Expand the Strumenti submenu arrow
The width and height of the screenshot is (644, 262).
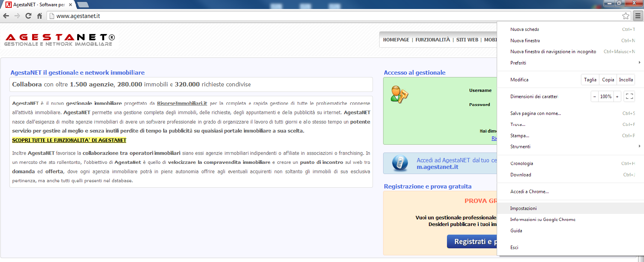click(x=639, y=146)
